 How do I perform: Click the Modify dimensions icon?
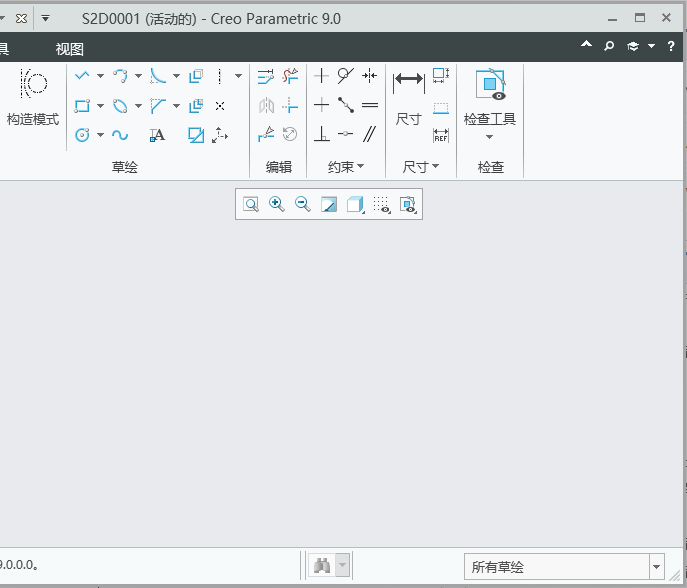[x=266, y=76]
